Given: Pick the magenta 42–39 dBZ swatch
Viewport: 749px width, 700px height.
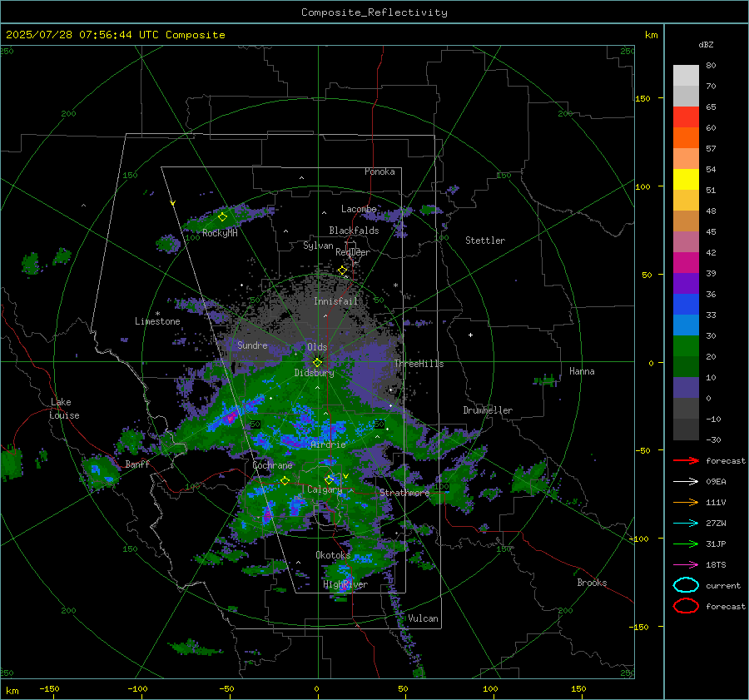Looking at the screenshot, I should click(x=686, y=262).
